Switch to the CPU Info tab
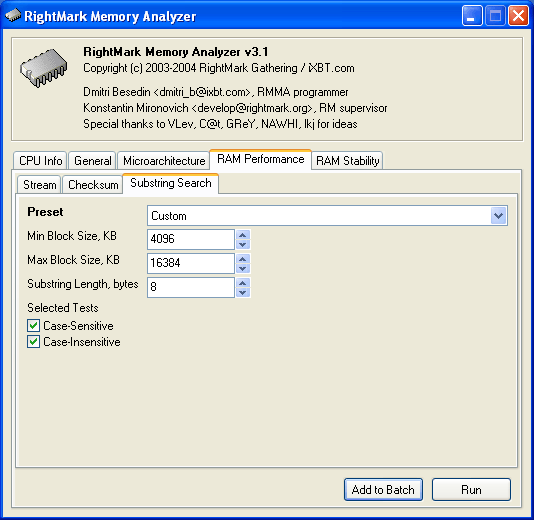Viewport: 534px width, 520px height. coord(41,161)
